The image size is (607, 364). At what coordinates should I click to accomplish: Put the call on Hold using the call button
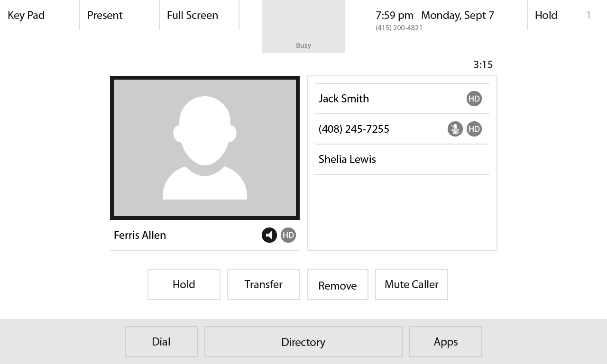(184, 284)
